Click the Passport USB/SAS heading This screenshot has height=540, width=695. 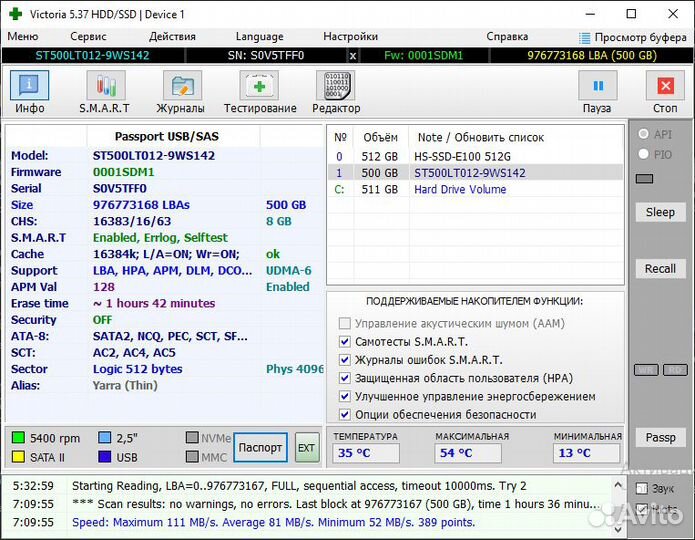pyautogui.click(x=167, y=137)
